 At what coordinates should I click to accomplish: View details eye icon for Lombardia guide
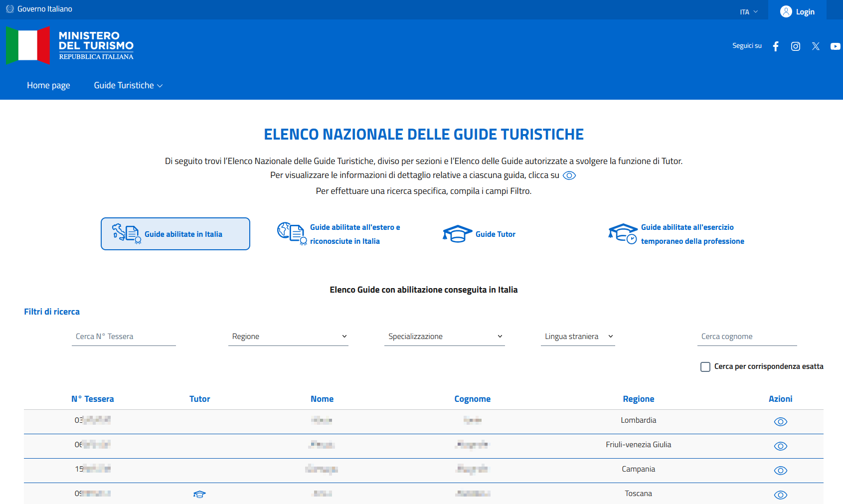pyautogui.click(x=780, y=422)
